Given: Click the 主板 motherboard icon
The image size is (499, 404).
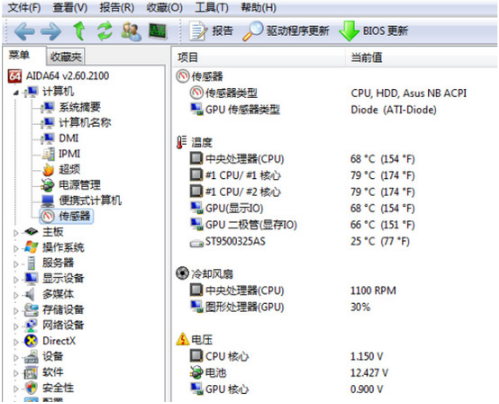Looking at the screenshot, I should (31, 231).
